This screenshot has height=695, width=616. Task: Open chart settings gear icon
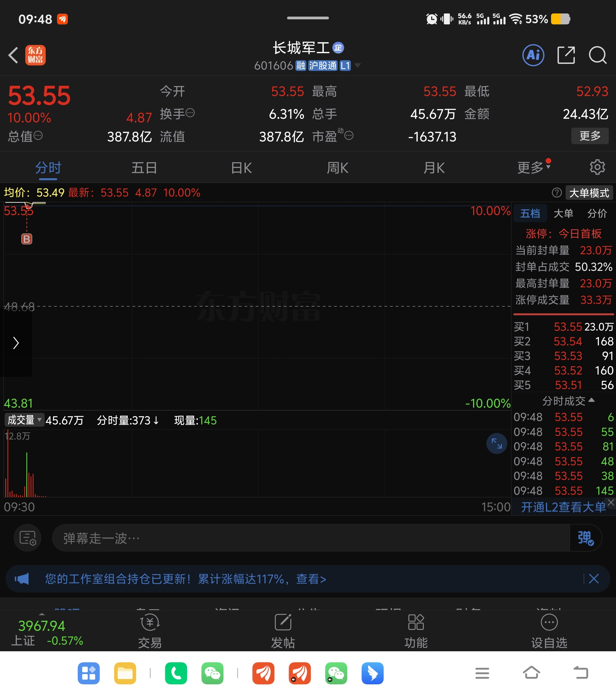597,167
